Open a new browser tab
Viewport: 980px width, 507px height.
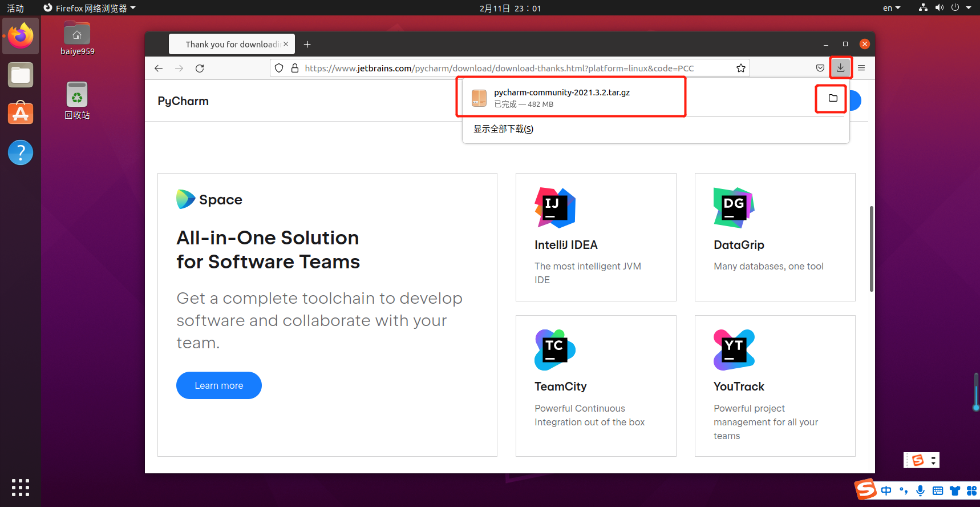click(x=307, y=45)
